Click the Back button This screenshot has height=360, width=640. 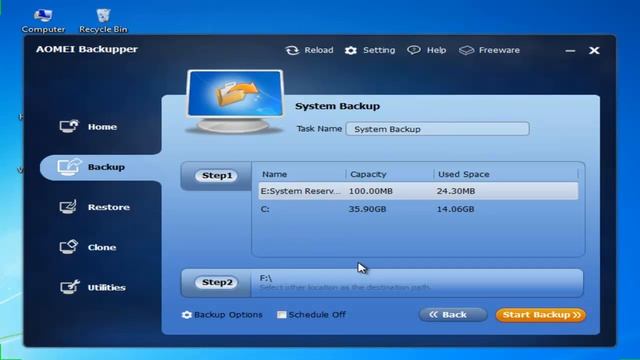coord(453,315)
